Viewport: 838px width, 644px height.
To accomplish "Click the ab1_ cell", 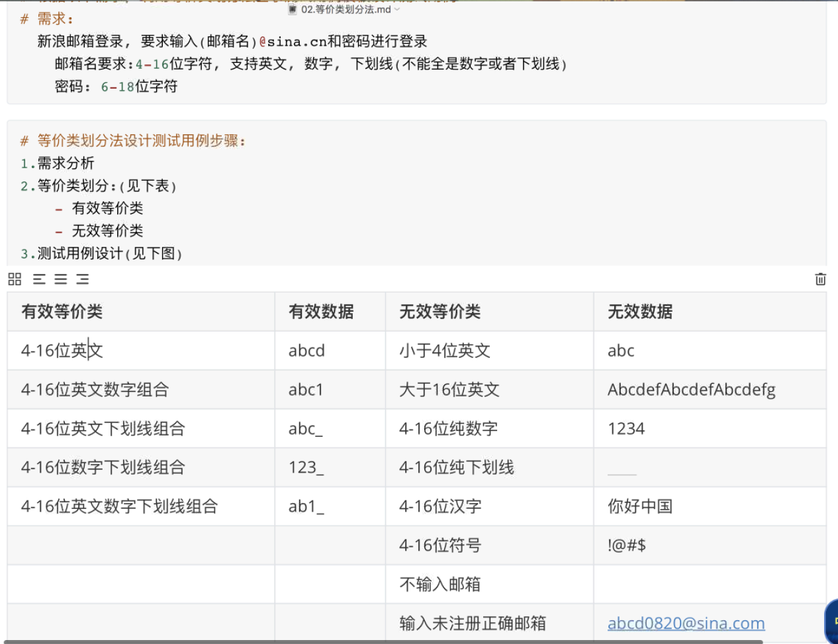I will coord(330,507).
